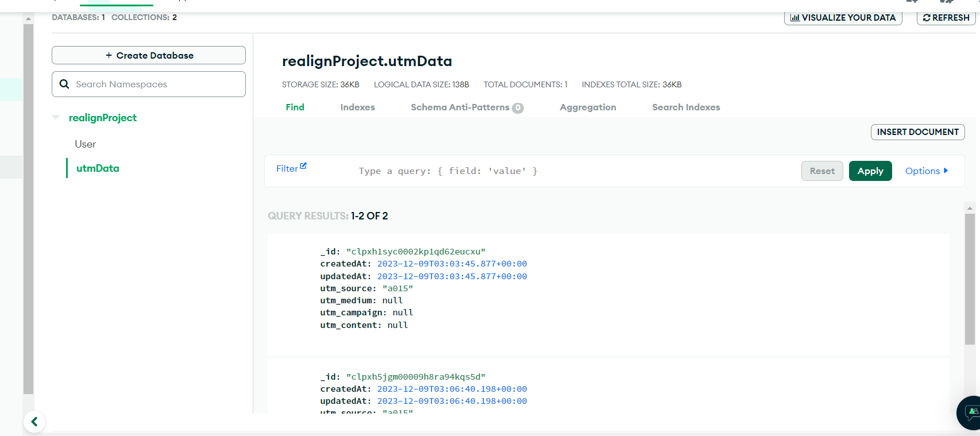Viewport: 980px width, 436px height.
Task: Click the utm_source "a015" value in the first document
Action: (398, 288)
